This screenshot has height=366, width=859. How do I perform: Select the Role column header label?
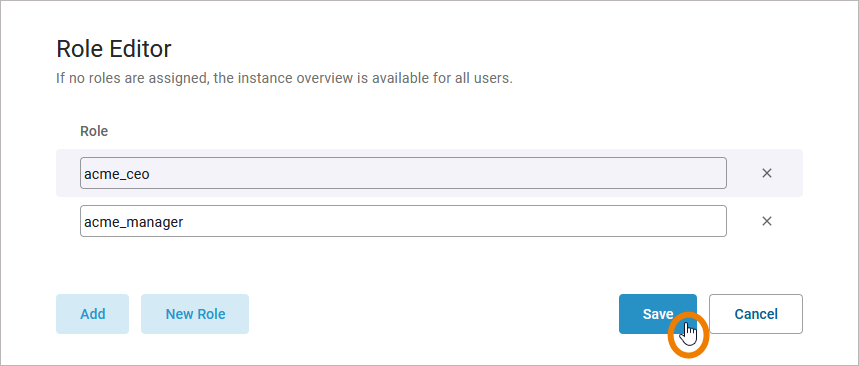coord(94,131)
